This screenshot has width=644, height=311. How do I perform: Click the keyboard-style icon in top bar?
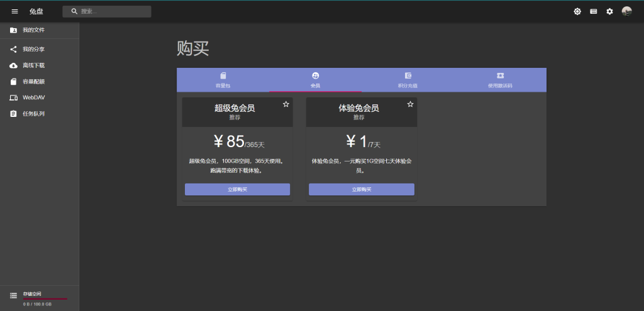(594, 11)
